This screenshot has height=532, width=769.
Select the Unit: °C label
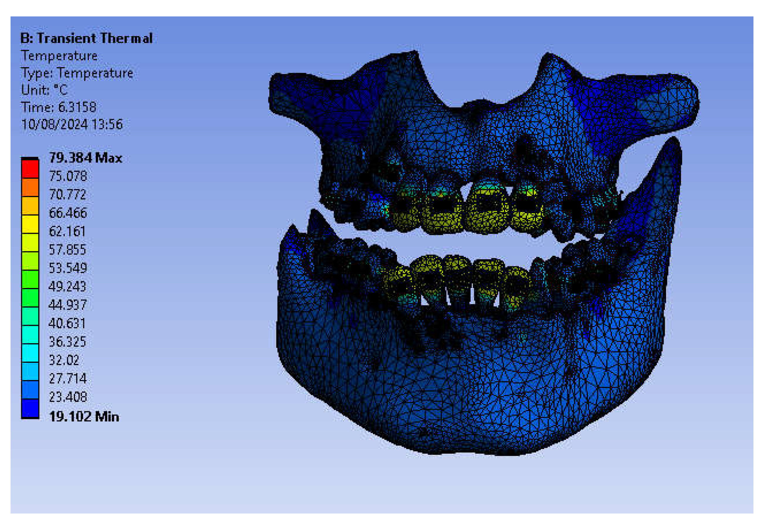[44, 90]
